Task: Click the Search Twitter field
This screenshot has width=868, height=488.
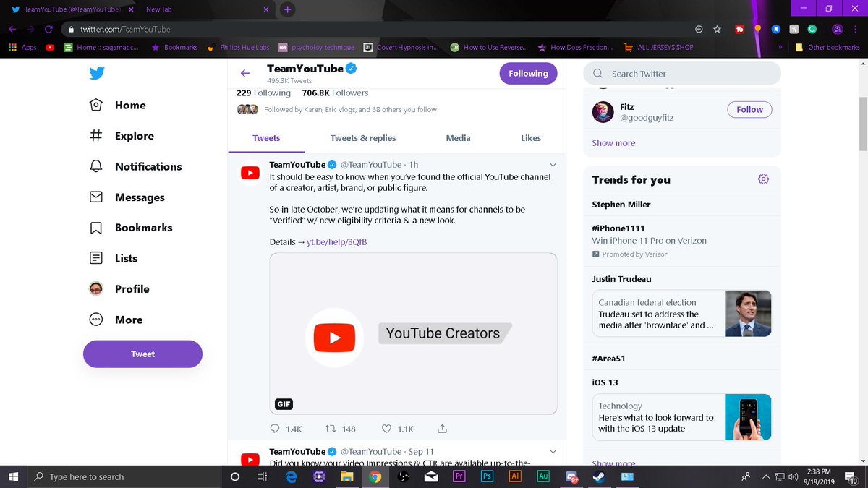Action: pyautogui.click(x=682, y=73)
